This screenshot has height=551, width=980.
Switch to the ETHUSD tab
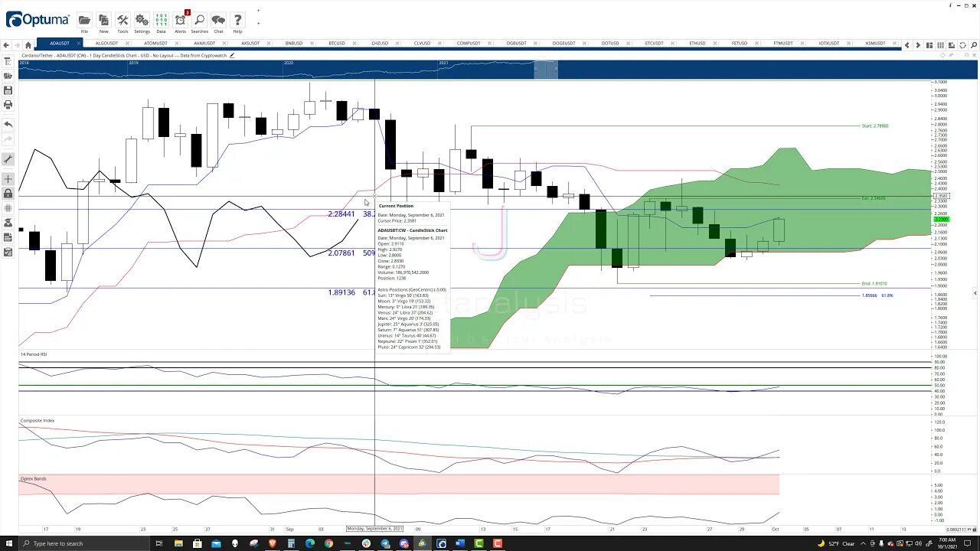(x=697, y=44)
